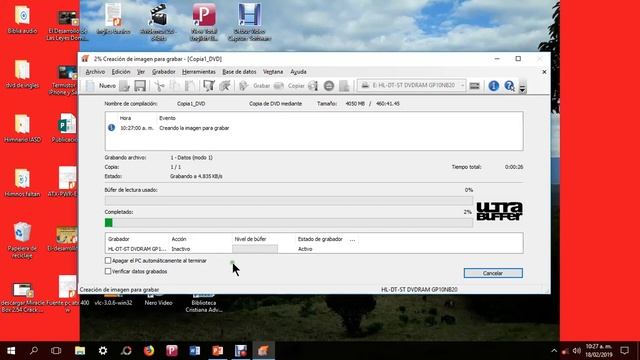Open the Herramientas menu
Screen dimensions: 640x360
pos(199,72)
